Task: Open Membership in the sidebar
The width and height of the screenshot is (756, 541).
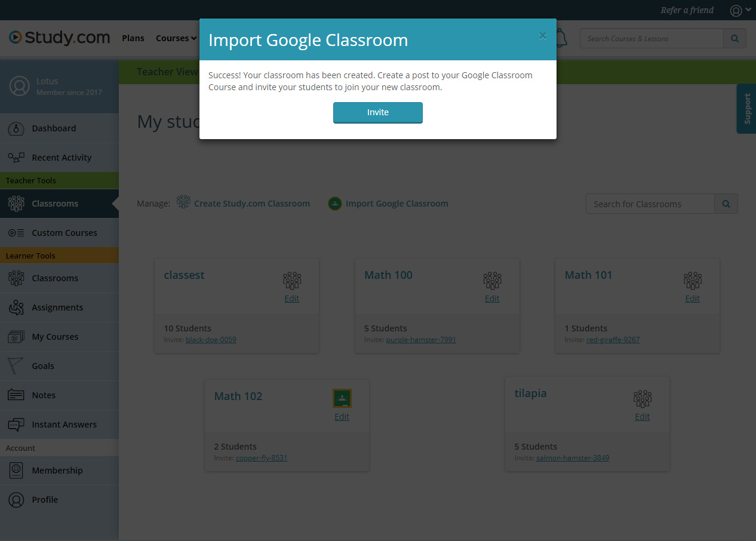Action: pos(59,471)
